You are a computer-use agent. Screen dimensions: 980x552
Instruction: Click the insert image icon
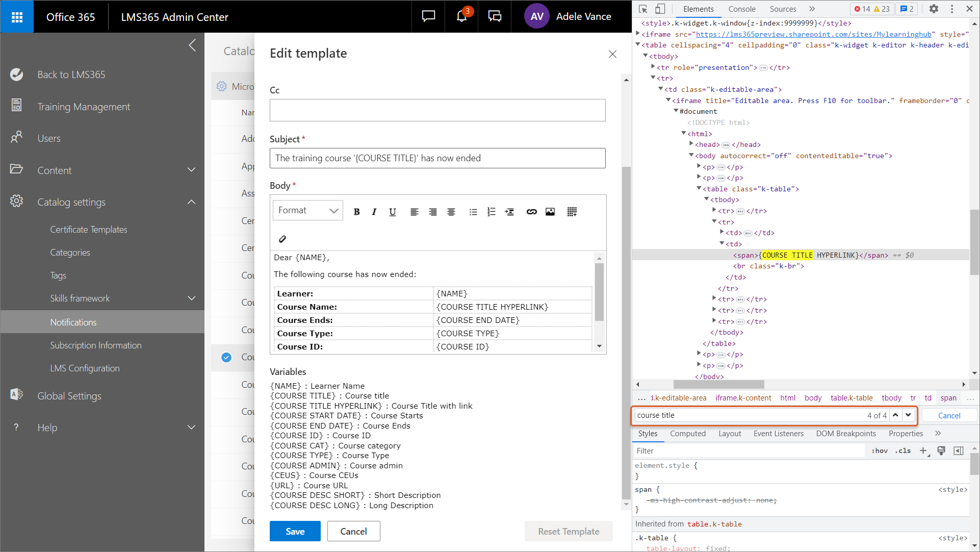coord(550,212)
